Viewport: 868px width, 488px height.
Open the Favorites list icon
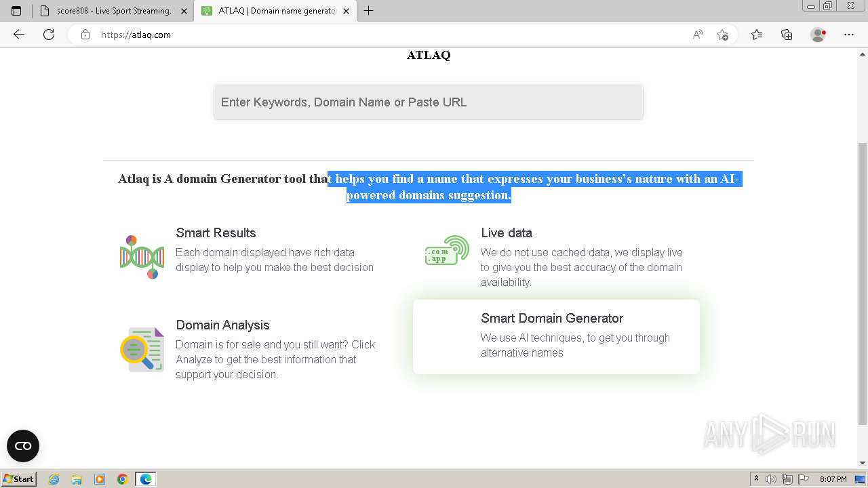click(x=757, y=35)
